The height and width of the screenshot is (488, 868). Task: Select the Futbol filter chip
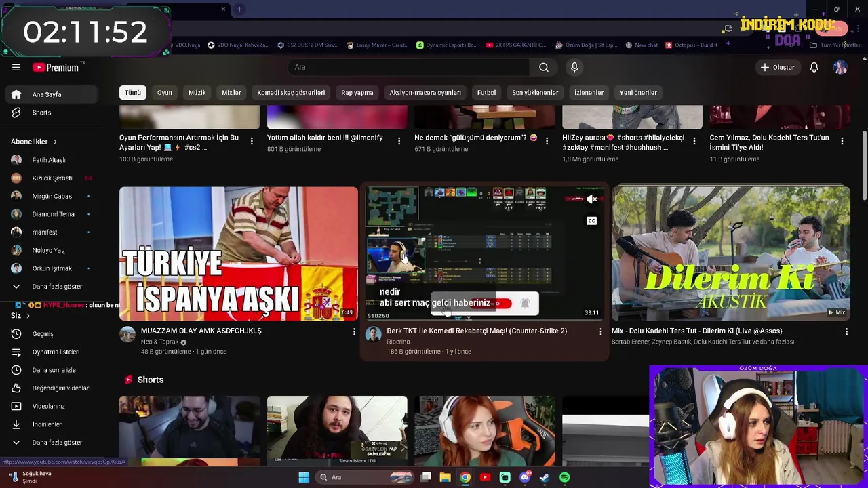click(x=486, y=92)
